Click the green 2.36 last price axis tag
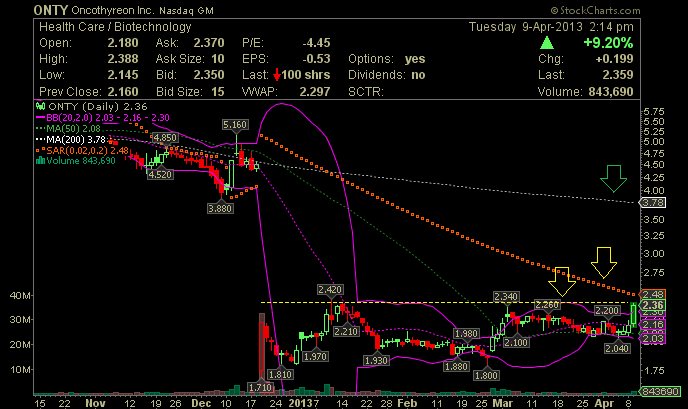Image resolution: width=688 pixels, height=409 pixels. tap(652, 305)
